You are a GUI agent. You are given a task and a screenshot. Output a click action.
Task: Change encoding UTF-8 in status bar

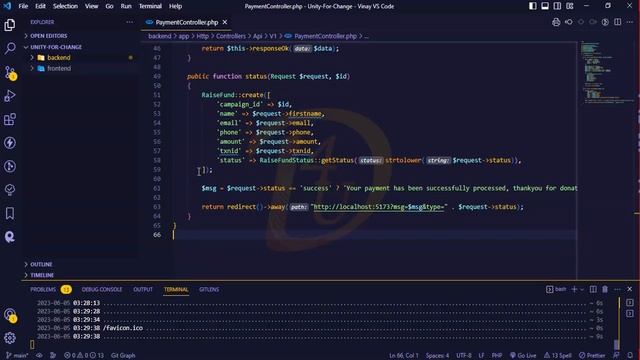[x=464, y=356]
